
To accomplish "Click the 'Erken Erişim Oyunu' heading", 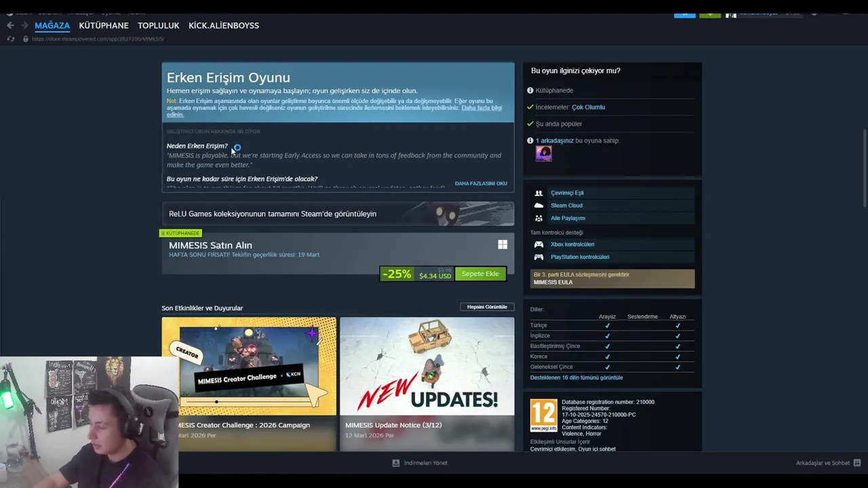I will point(229,77).
